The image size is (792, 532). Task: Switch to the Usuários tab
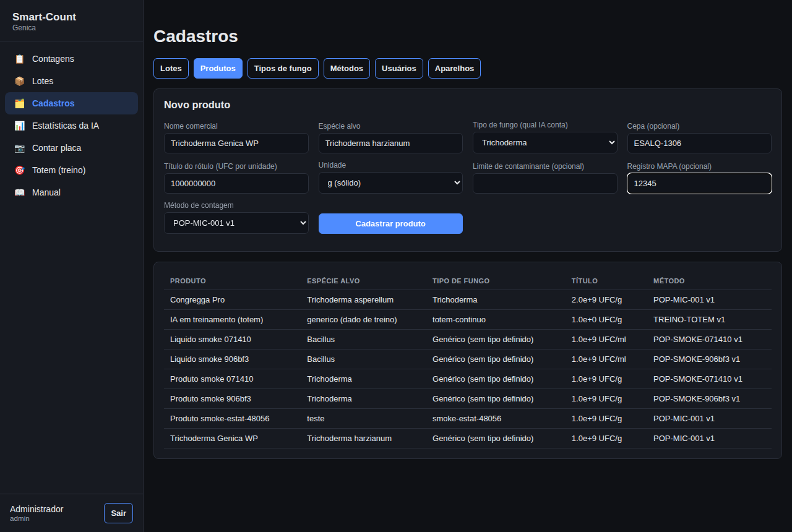tap(399, 69)
